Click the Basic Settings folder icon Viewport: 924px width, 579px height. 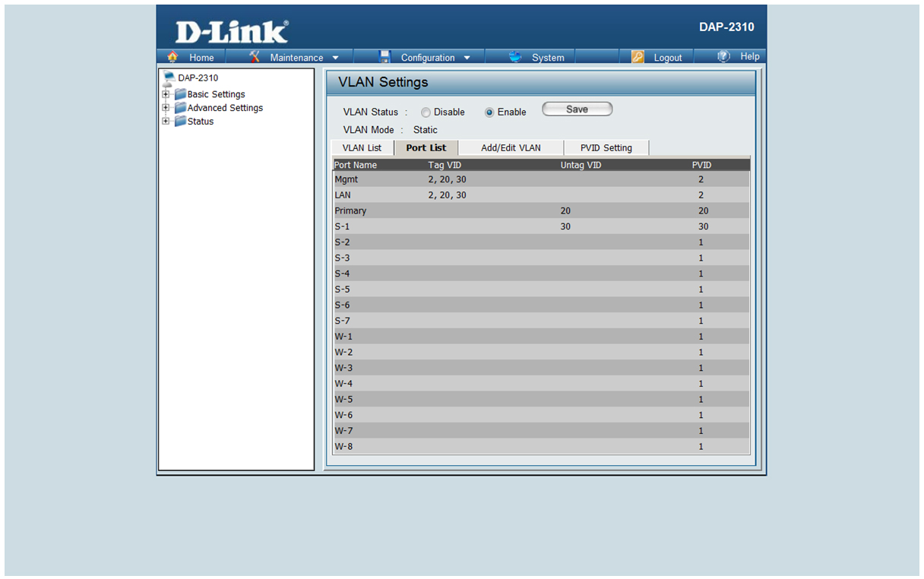[180, 94]
